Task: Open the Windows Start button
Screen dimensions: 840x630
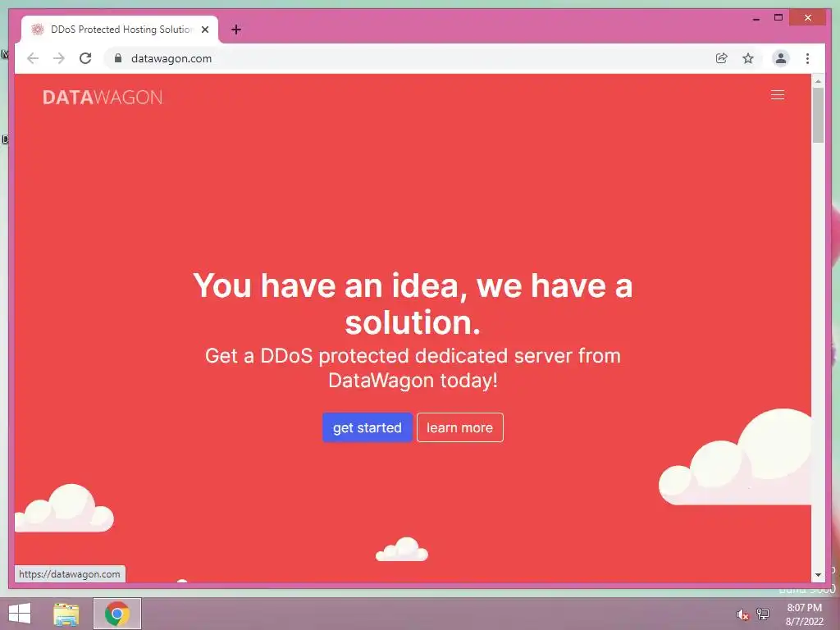Action: click(x=20, y=614)
